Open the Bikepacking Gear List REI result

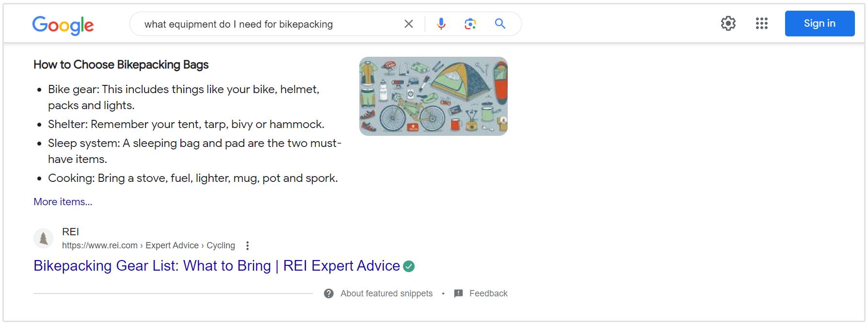click(216, 266)
